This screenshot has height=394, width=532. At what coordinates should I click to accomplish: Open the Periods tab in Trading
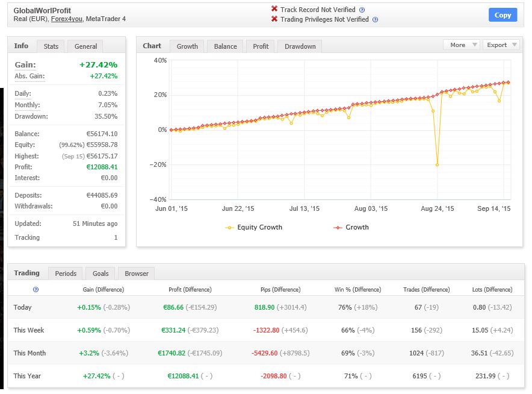66,274
